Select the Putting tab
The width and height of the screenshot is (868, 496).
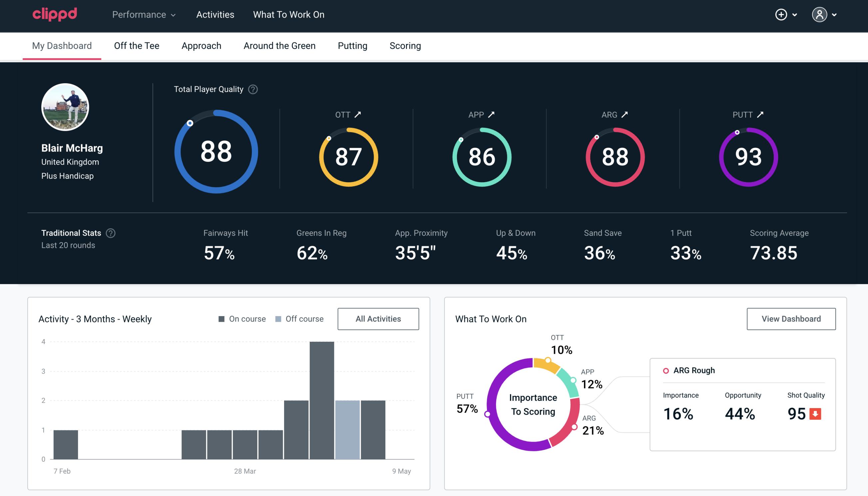352,45
